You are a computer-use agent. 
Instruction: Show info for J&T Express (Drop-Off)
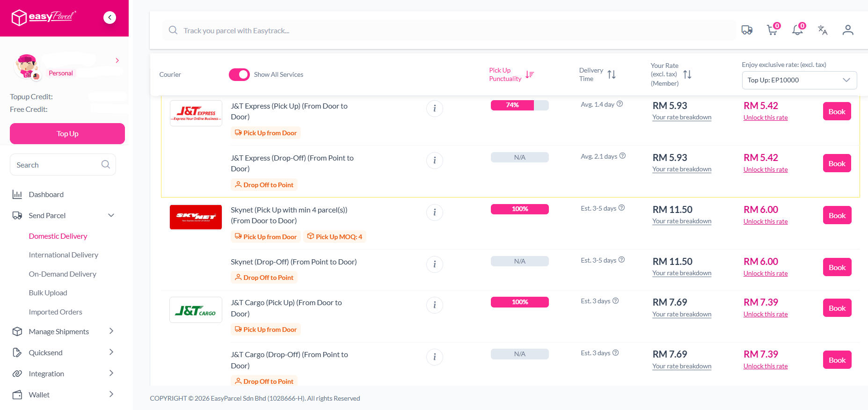pos(435,161)
